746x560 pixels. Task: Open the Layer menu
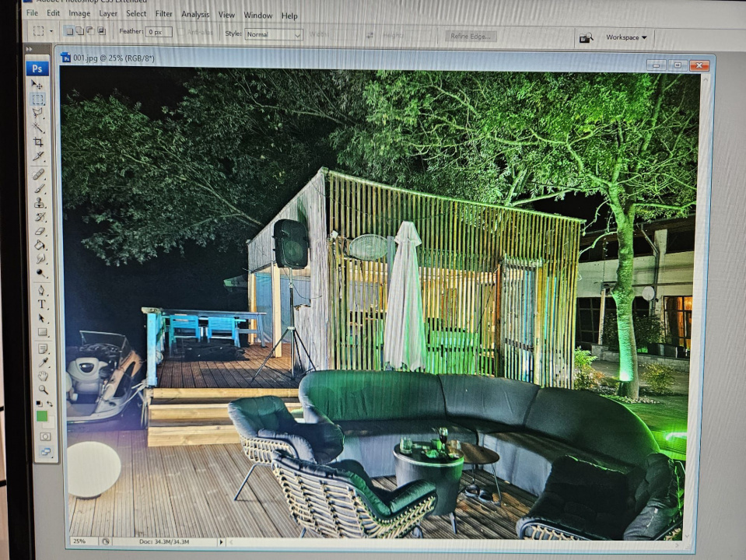coord(108,13)
